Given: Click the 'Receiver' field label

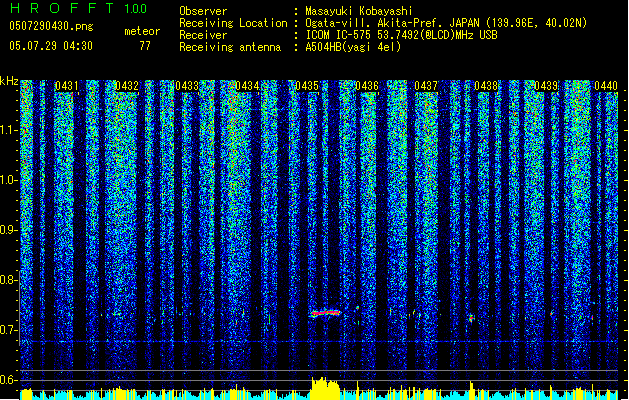Looking at the screenshot, I should 203,35.
